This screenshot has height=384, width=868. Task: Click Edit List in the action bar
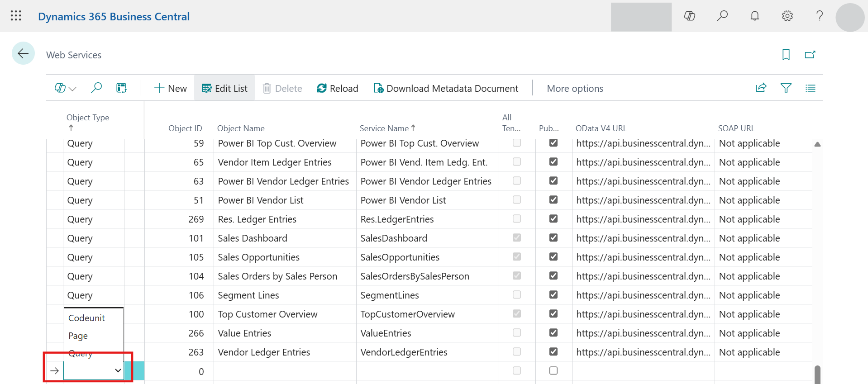pos(224,89)
